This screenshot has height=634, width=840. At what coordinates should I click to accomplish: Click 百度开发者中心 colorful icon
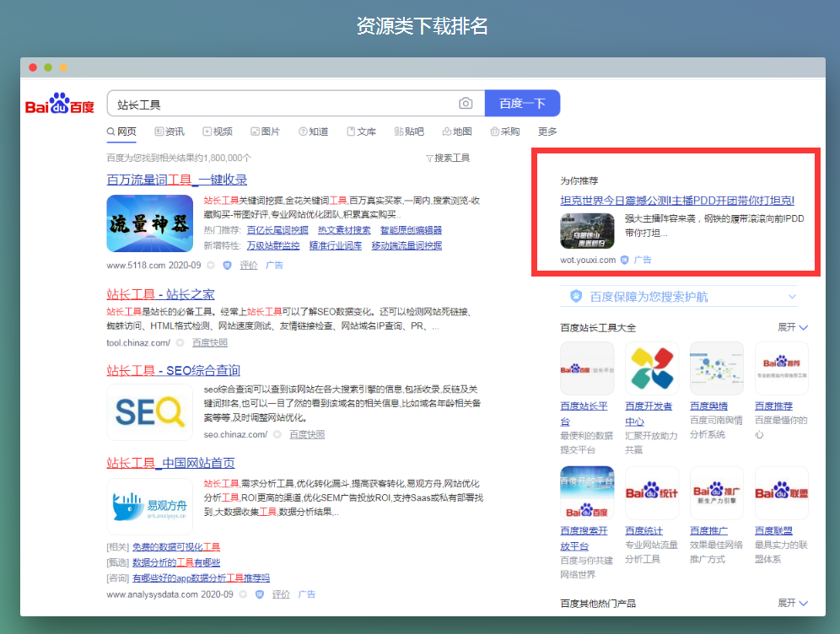click(x=652, y=368)
